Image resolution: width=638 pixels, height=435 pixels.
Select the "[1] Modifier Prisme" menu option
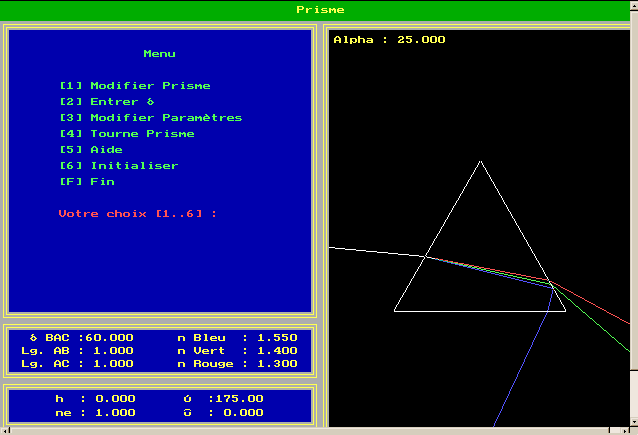point(135,86)
